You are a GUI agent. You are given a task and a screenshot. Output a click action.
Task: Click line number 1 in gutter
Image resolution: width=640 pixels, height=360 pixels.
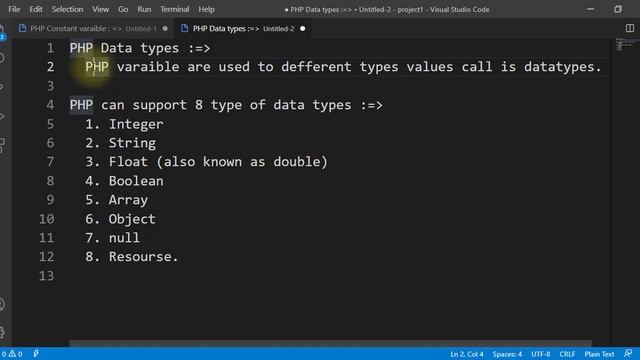point(50,48)
